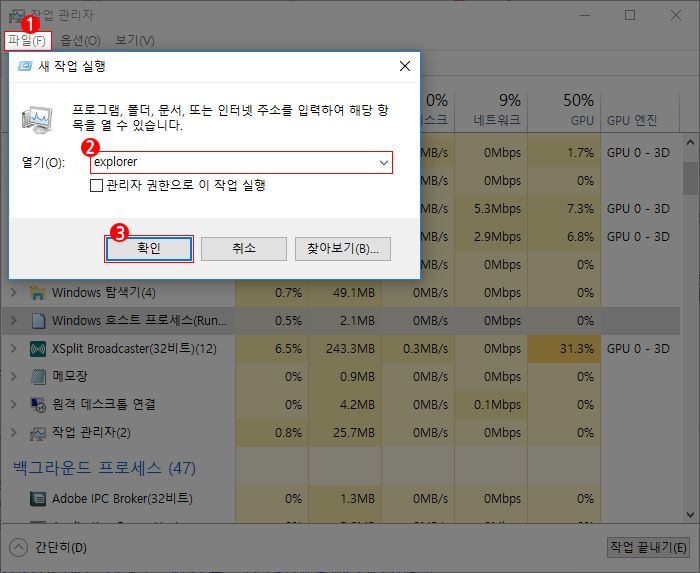Open the 보기(V) menu

coord(135,41)
